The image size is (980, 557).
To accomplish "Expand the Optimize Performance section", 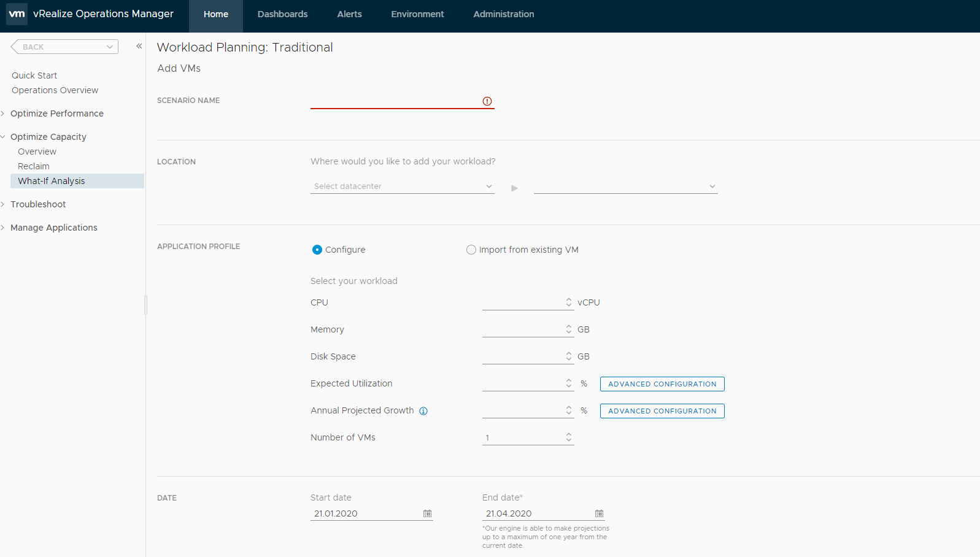I will point(56,113).
